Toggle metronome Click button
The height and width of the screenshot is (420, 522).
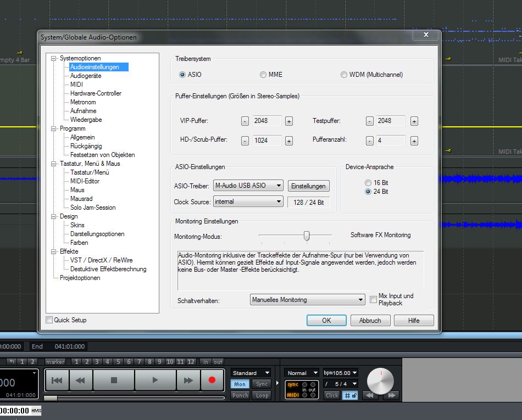tap(332, 395)
